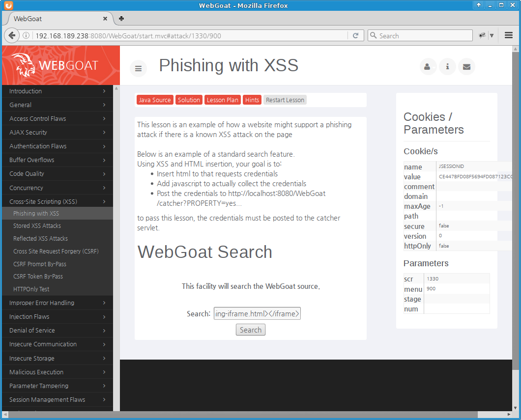Focus the WebGoat Search text field

[257, 313]
